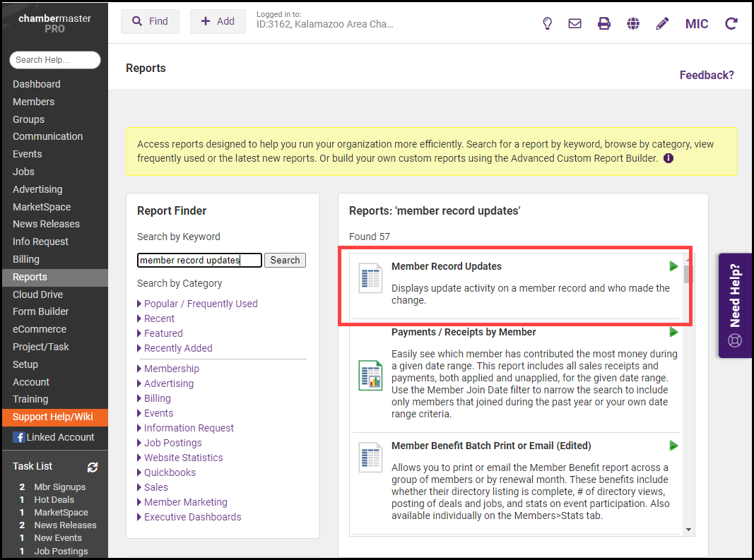Run the Member Record Updates report
The image size is (754, 560).
(673, 266)
